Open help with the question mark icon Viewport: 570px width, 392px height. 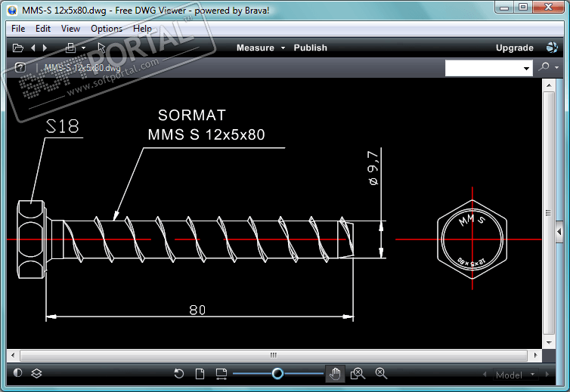pos(20,67)
